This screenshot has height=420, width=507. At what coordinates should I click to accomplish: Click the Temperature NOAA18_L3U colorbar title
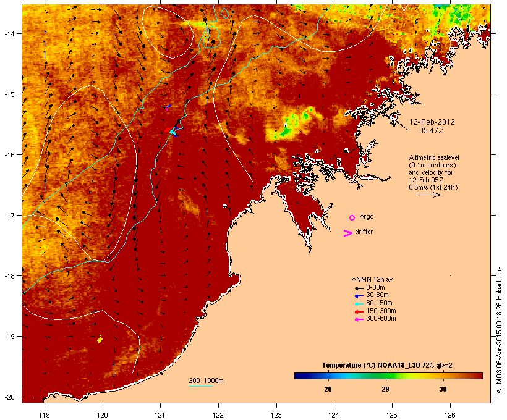(387, 365)
